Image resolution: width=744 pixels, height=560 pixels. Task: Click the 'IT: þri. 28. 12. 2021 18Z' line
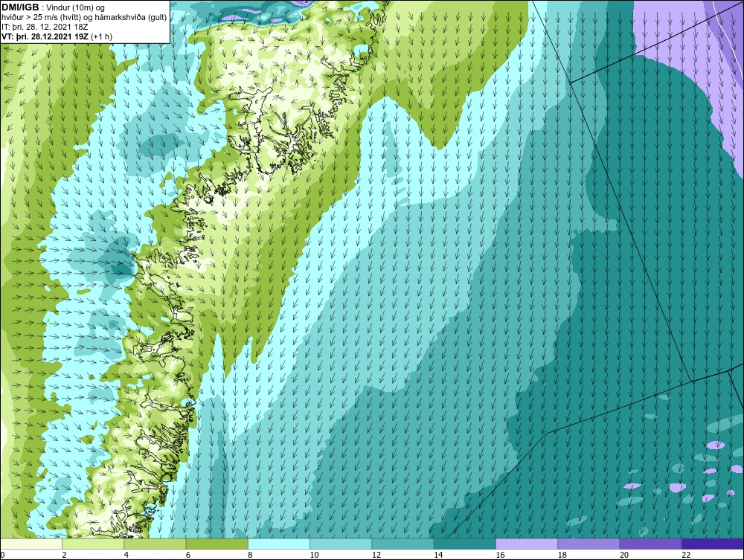(45, 27)
